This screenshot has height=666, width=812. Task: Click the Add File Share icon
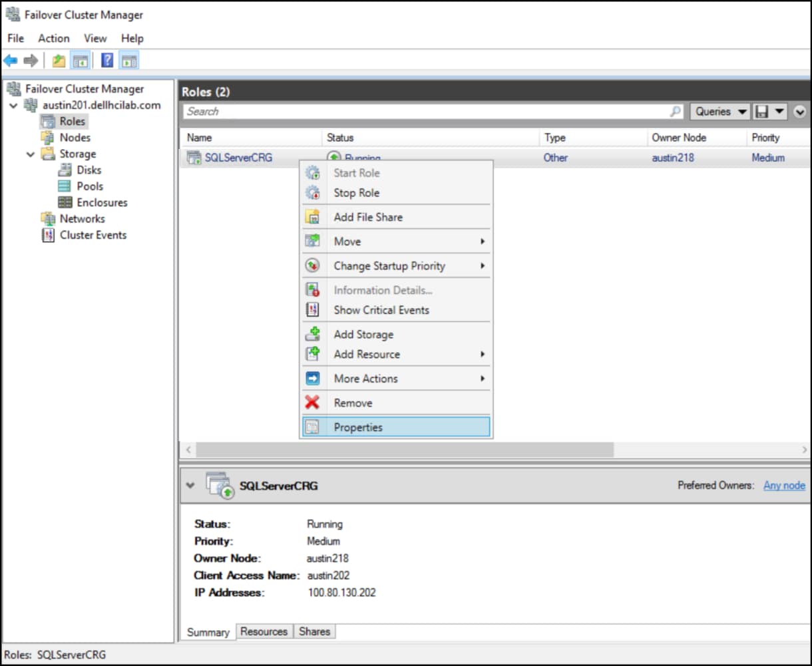pyautogui.click(x=312, y=217)
